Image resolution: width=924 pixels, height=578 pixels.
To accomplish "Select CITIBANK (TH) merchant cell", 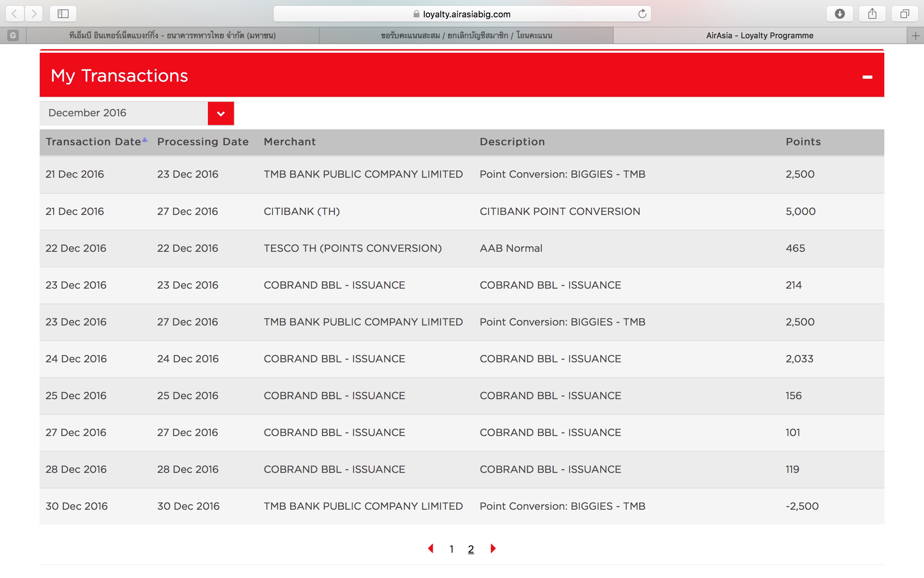I will (x=302, y=211).
